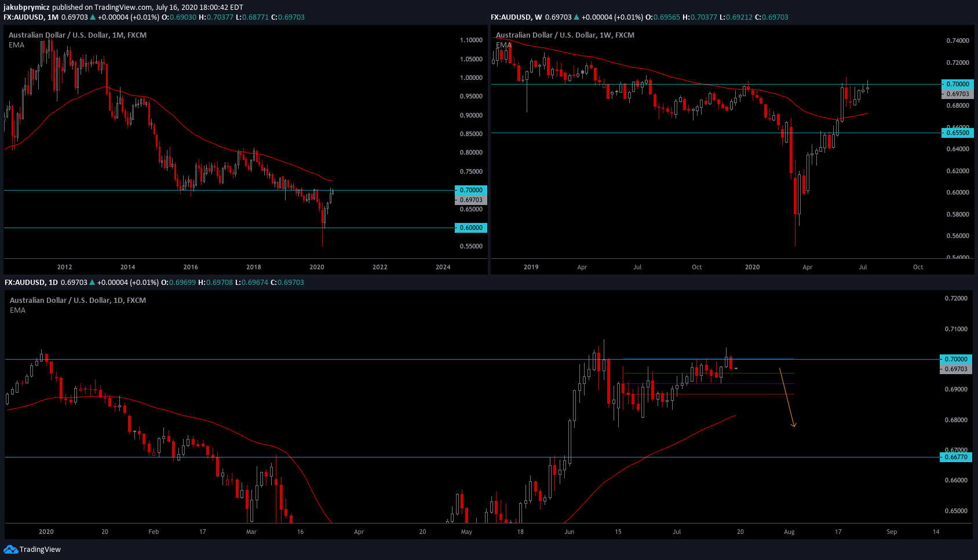Click the 0.60000 price label on monthly chart
Image resolution: width=978 pixels, height=560 pixels.
471,228
